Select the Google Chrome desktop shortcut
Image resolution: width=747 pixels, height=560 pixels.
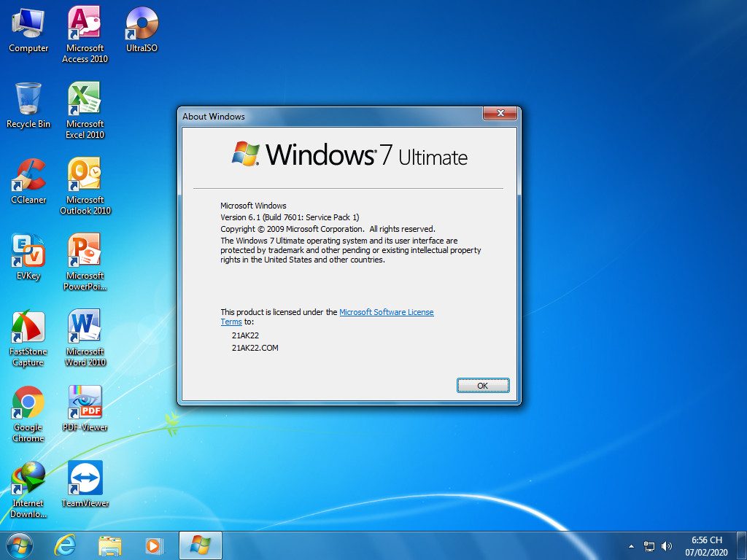(28, 414)
